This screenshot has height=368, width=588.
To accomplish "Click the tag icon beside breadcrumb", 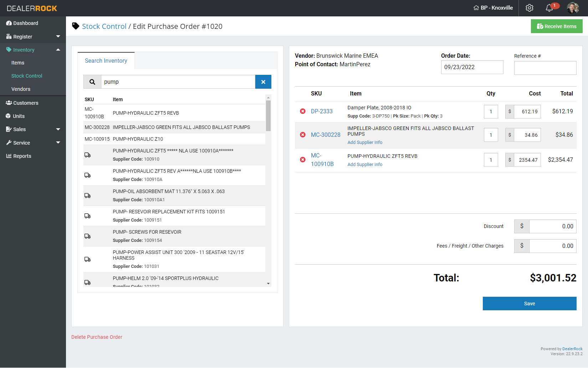I will [x=76, y=26].
